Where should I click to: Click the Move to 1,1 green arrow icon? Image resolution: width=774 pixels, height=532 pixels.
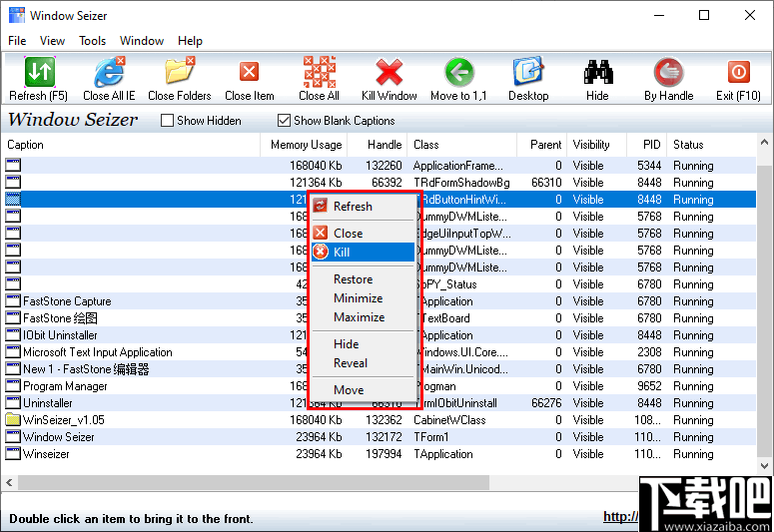coord(458,72)
